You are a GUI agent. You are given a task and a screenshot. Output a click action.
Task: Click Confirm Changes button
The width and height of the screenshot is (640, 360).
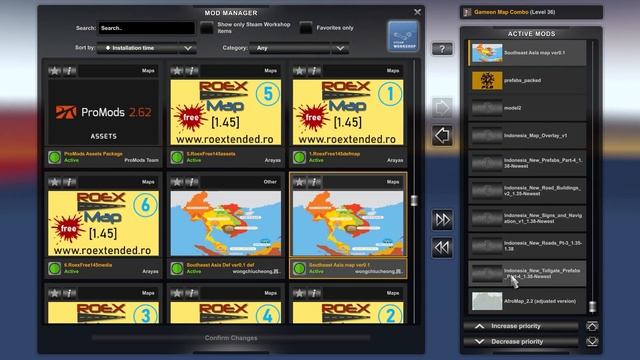[x=231, y=338]
